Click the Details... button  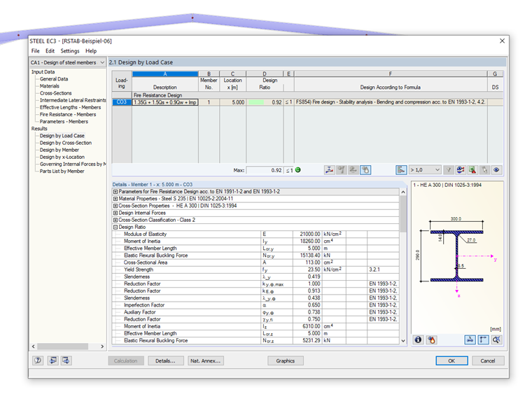(x=166, y=360)
